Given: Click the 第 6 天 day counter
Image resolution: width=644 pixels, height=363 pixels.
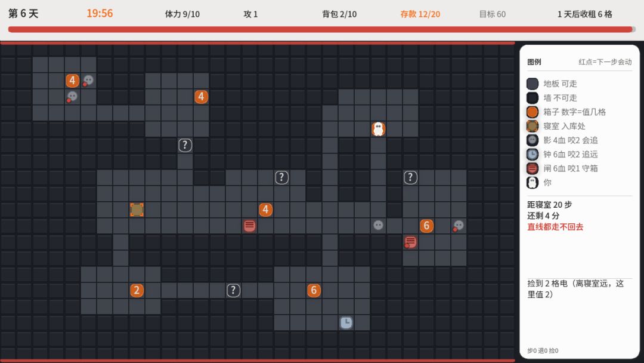Looking at the screenshot, I should (x=23, y=14).
